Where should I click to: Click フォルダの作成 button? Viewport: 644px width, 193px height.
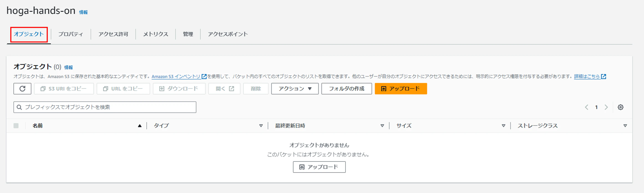point(347,89)
